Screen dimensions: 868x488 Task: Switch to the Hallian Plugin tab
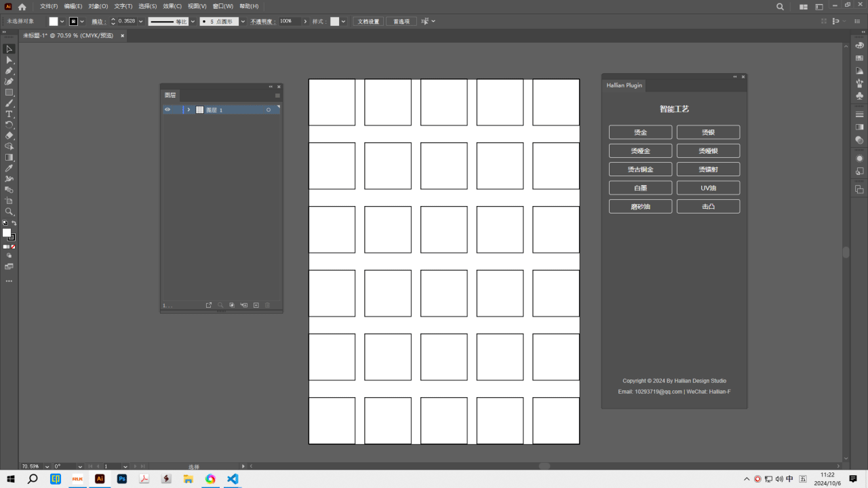pyautogui.click(x=624, y=85)
